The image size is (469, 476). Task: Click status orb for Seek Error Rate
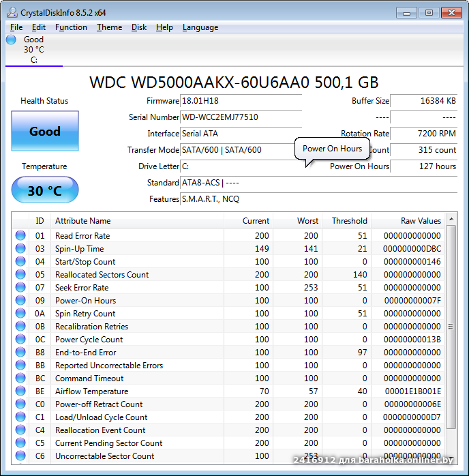point(20,287)
